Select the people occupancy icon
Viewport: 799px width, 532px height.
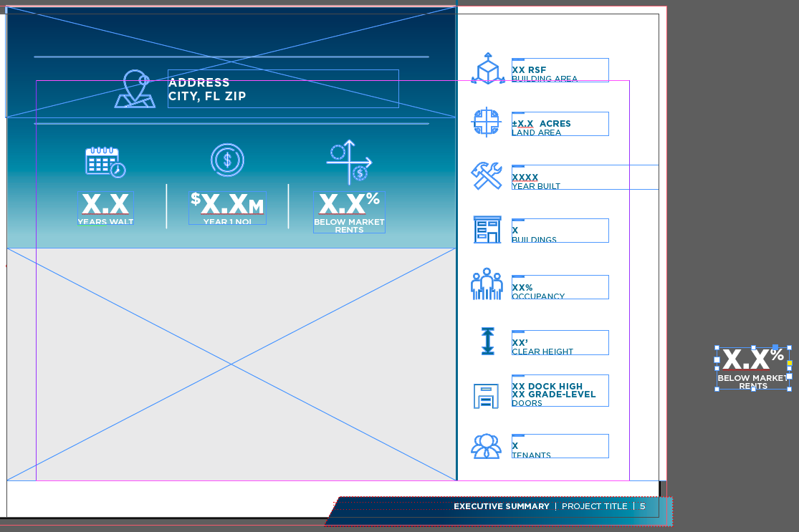(487, 284)
